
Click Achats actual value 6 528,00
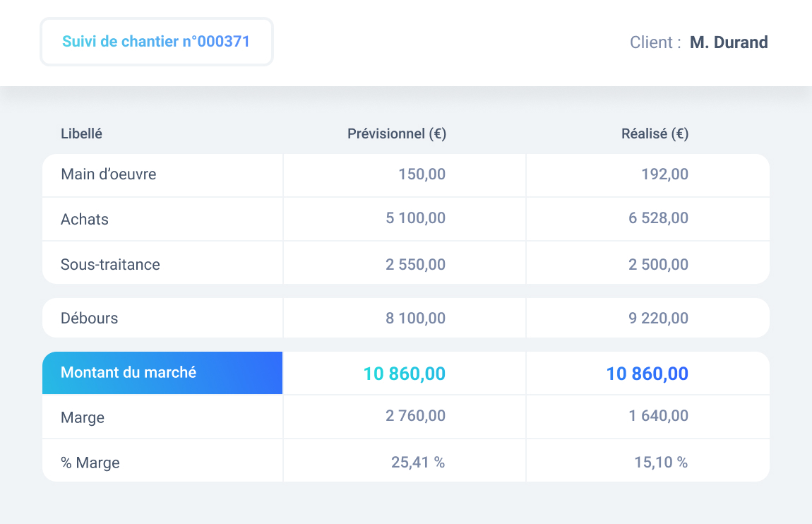tap(658, 219)
